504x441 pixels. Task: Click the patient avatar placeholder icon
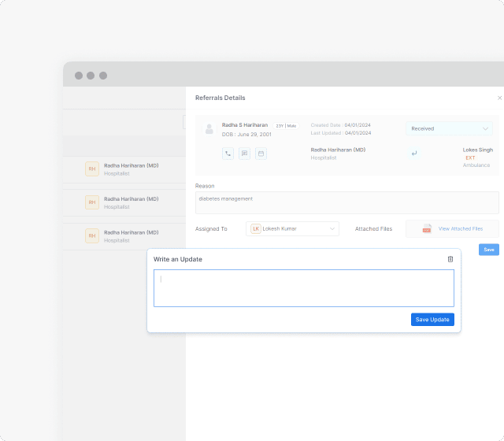pyautogui.click(x=209, y=128)
